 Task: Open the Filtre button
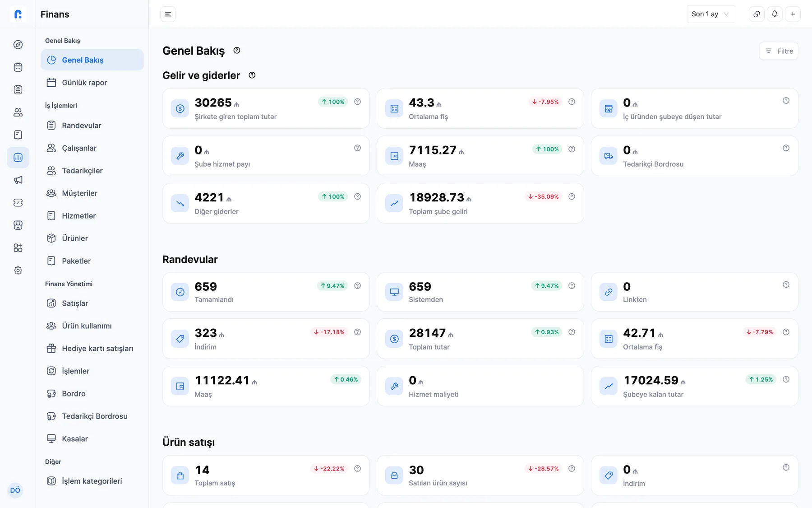point(779,51)
